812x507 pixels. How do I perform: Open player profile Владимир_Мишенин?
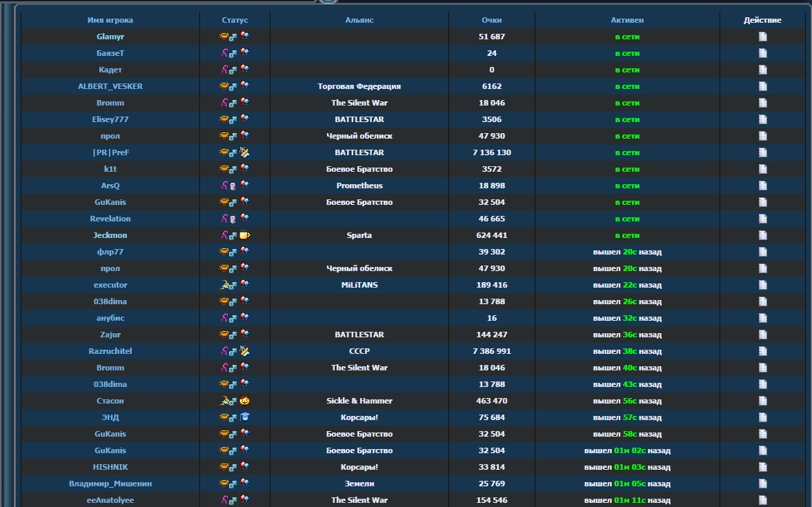point(110,484)
